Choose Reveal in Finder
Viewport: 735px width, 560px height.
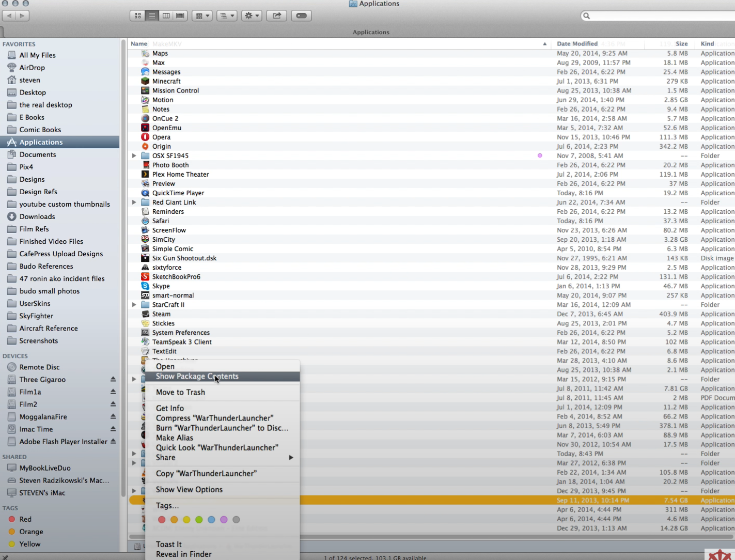[222, 554]
